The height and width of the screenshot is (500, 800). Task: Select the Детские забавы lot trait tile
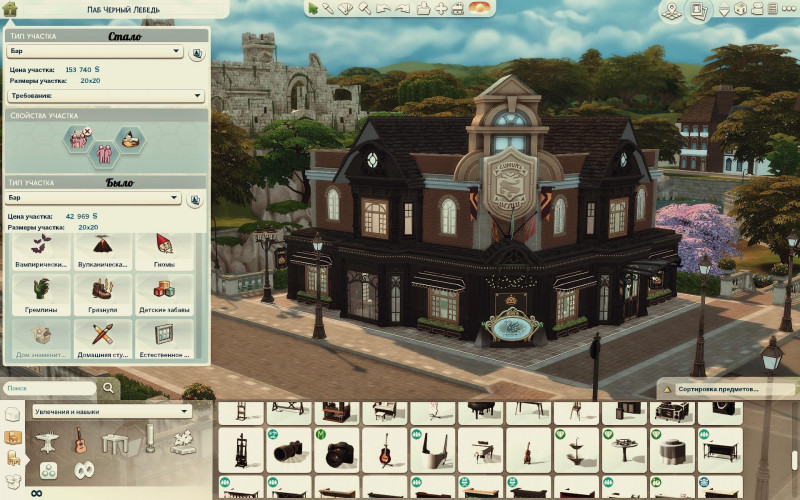164,295
